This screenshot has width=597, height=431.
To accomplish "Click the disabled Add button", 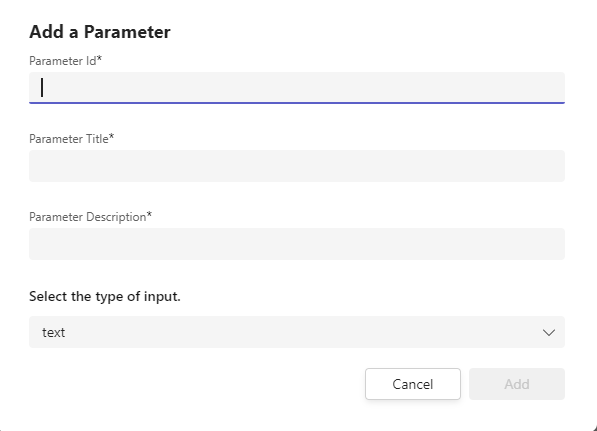I will 517,384.
